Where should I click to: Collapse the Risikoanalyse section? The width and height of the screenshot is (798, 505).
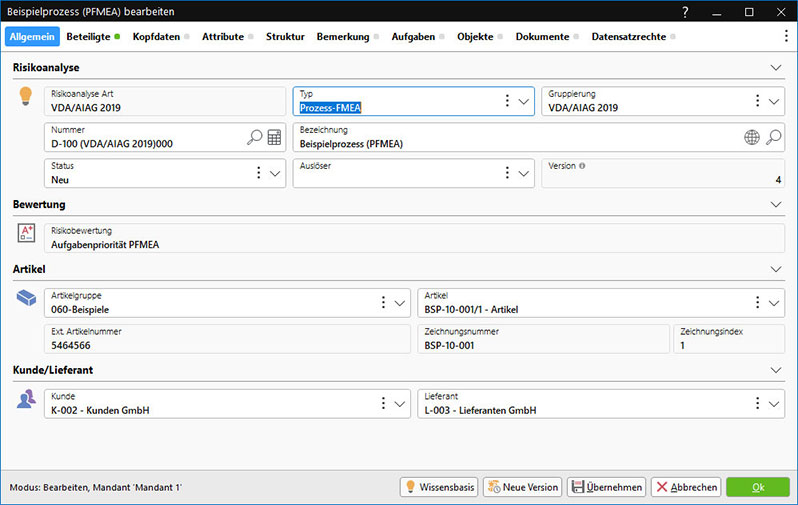[776, 68]
